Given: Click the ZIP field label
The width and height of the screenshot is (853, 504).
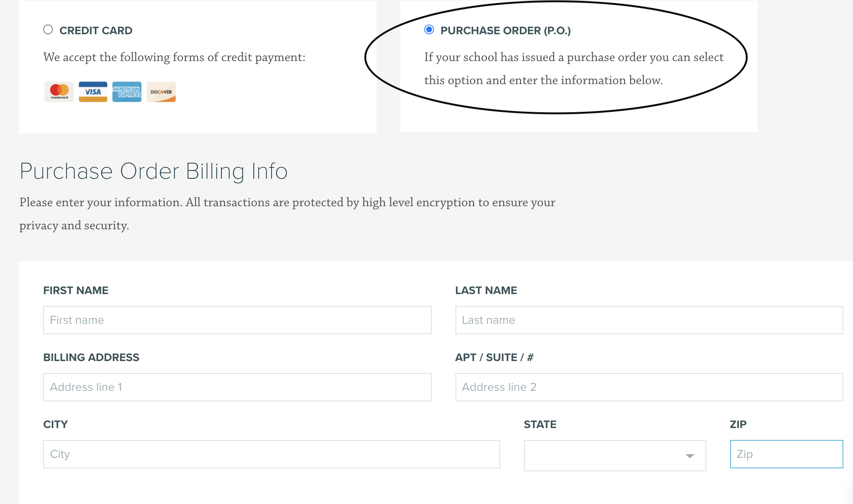Looking at the screenshot, I should (x=738, y=424).
